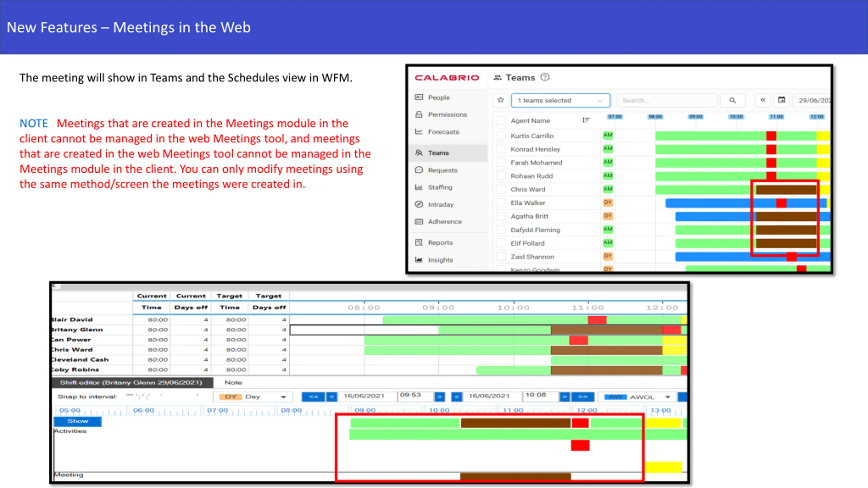868x488 pixels.
Task: Click the Teams icon in the sidebar
Action: tap(419, 153)
